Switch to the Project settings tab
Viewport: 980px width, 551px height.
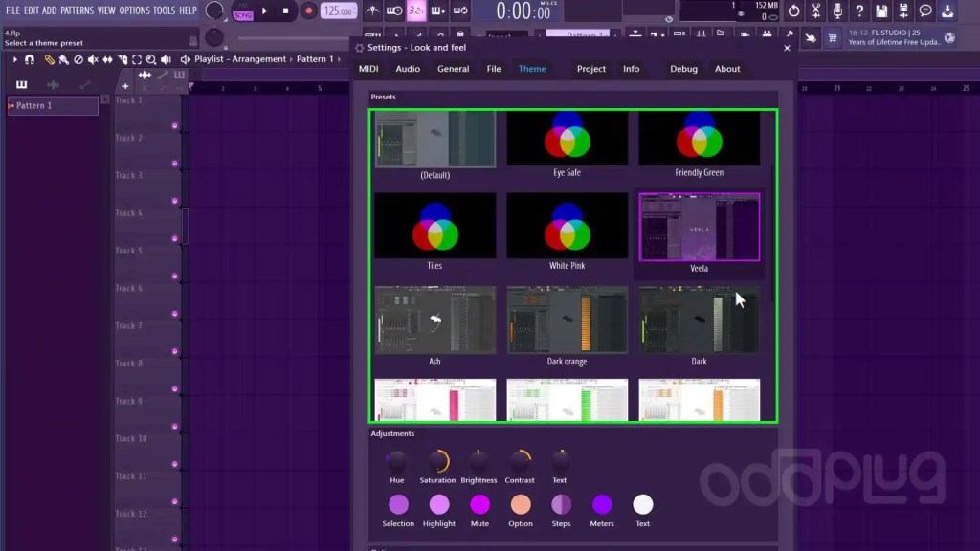coord(591,69)
